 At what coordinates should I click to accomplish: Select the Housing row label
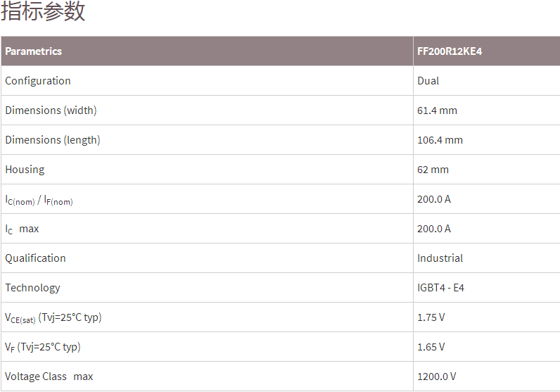click(x=25, y=170)
